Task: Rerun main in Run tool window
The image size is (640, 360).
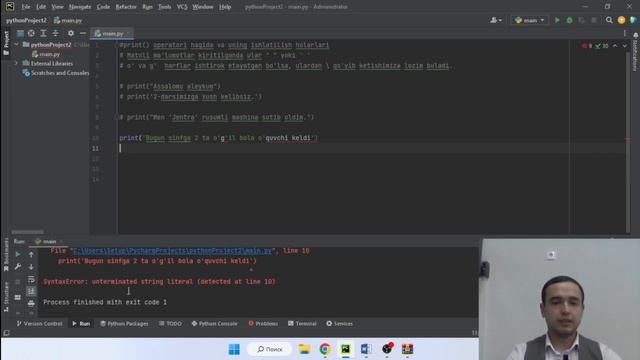Action: click(18, 254)
